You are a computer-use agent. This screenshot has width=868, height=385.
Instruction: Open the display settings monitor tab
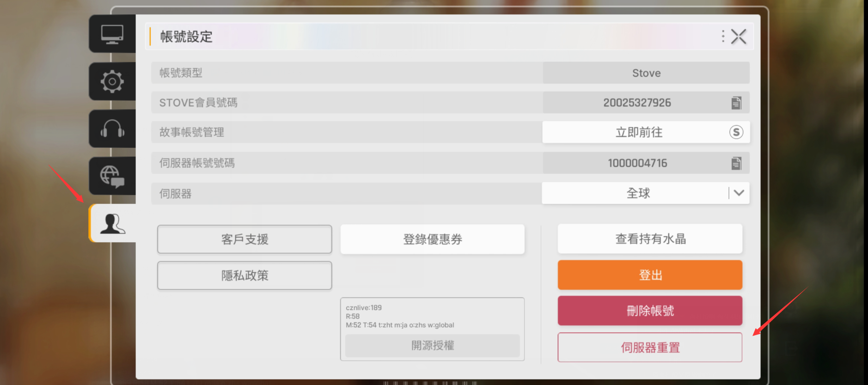112,34
